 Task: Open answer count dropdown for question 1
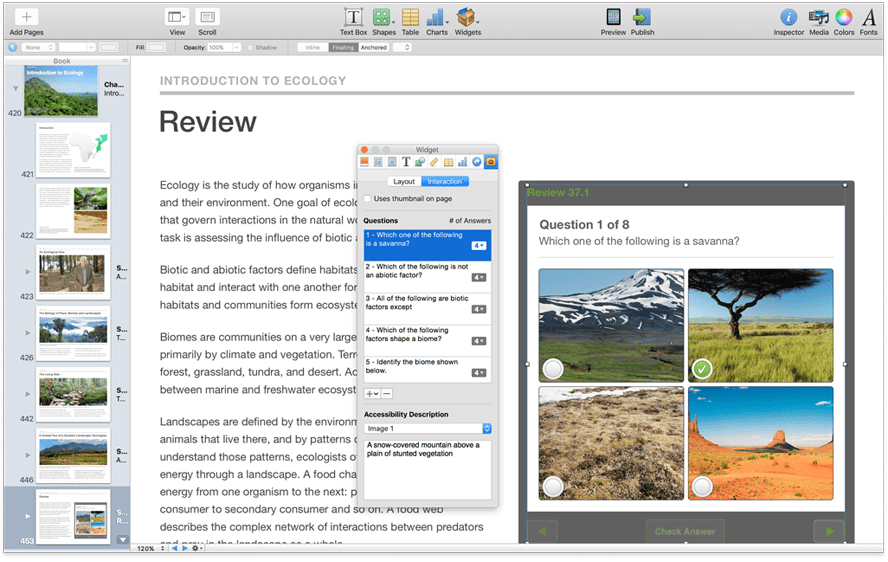479,246
